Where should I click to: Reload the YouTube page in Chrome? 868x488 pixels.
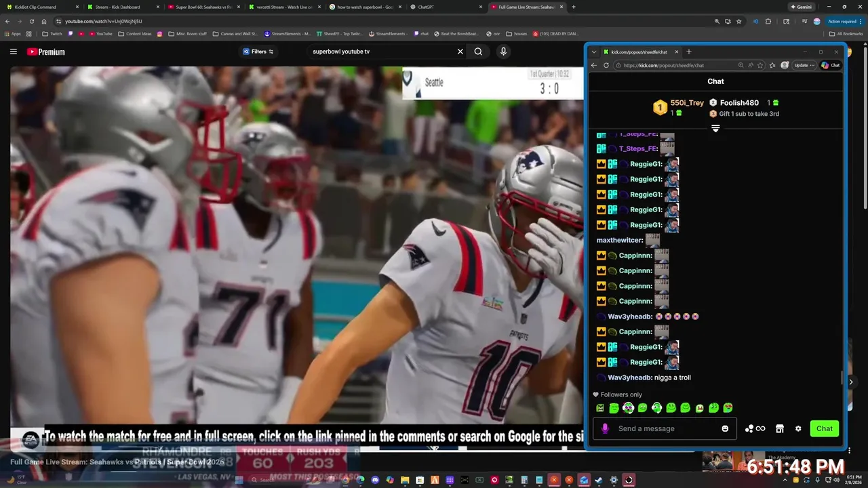click(31, 21)
